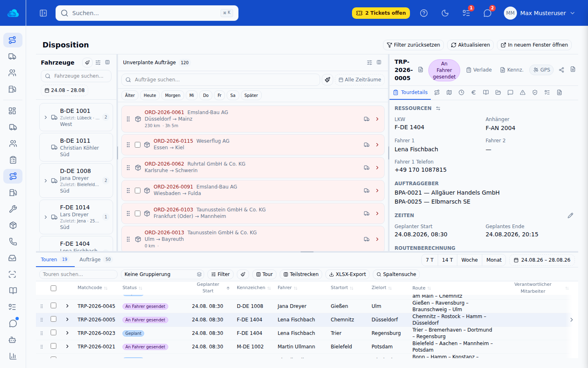Click the clear filter icon beside Aufträge search
This screenshot has height=368, width=588.
tap(327, 80)
